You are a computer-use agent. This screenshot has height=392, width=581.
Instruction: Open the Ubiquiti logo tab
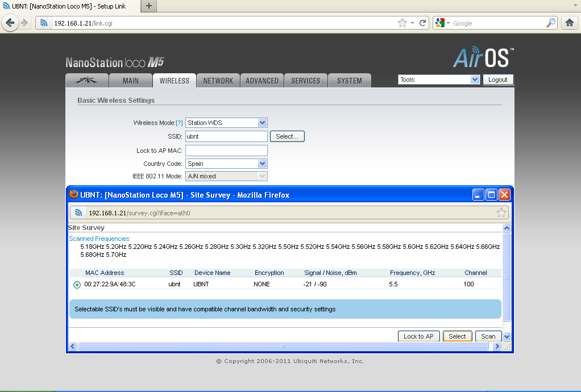click(x=86, y=81)
